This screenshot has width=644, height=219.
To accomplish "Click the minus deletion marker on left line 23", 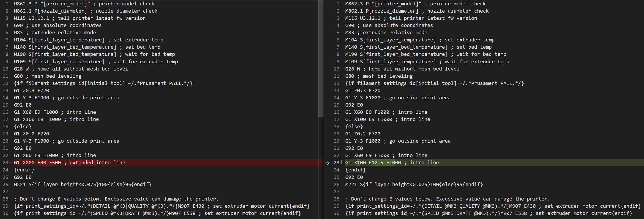I will click(x=11, y=162).
